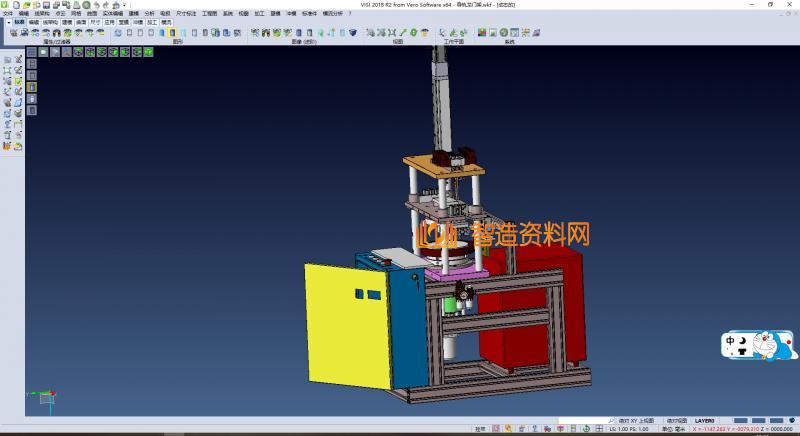Click the first icon in 属性/过滤器 group

(13, 33)
